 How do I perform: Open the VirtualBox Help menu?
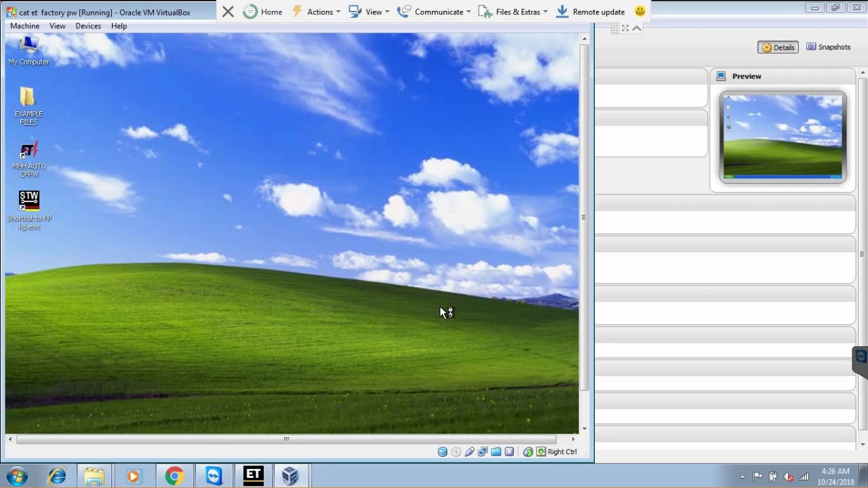tap(119, 26)
